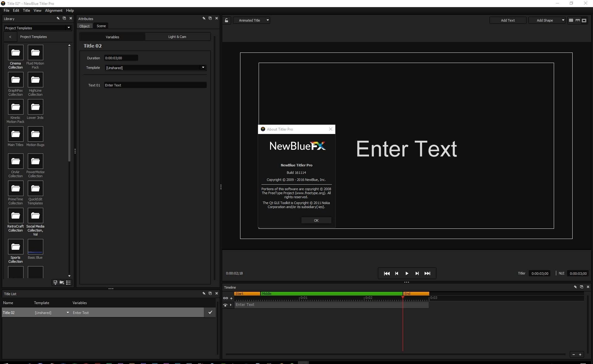This screenshot has width=593, height=364.
Task: Open the OnAir Collection folder
Action: coord(15,161)
